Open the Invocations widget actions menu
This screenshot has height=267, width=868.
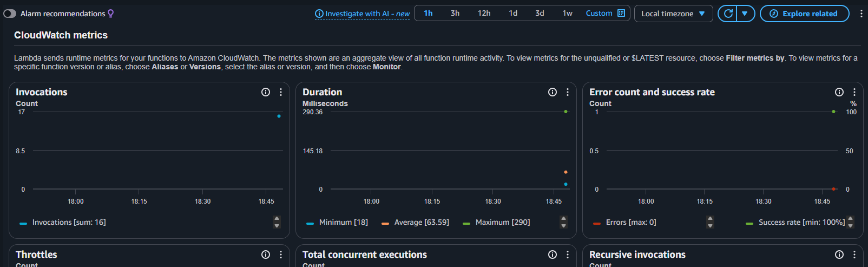pos(281,92)
